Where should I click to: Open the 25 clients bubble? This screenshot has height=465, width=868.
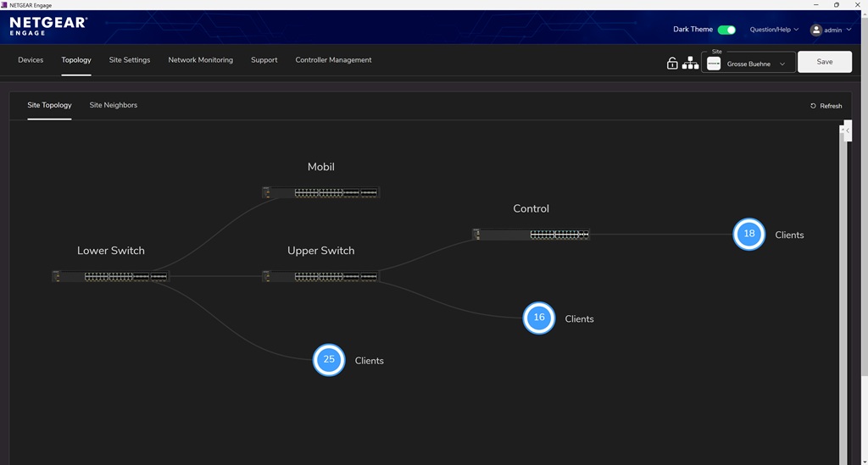pyautogui.click(x=329, y=360)
